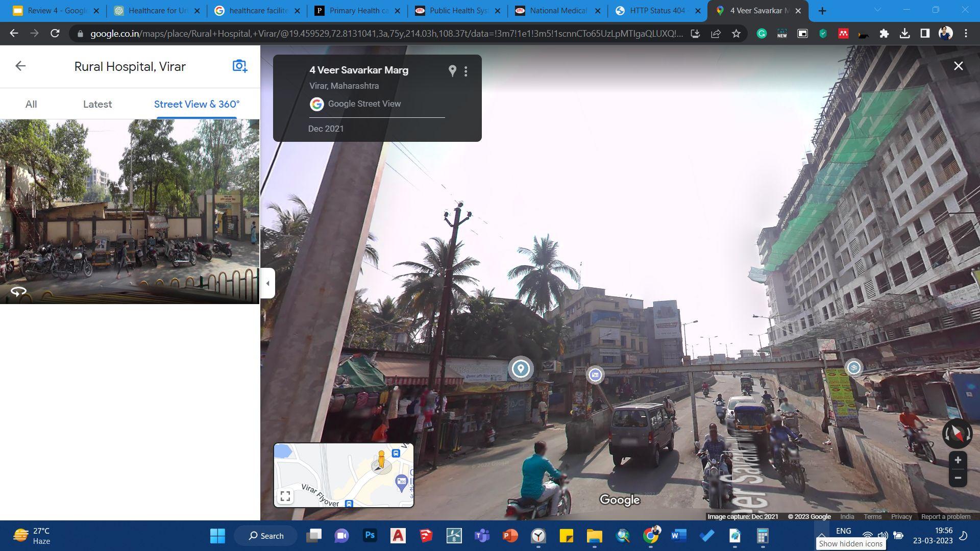Click the location pin icon in address card
The image size is (980, 551).
click(452, 71)
